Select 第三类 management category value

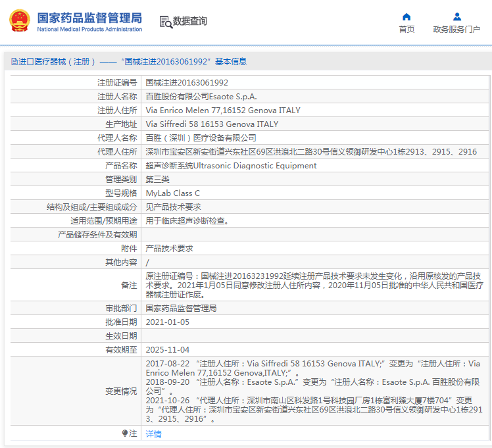click(x=157, y=180)
